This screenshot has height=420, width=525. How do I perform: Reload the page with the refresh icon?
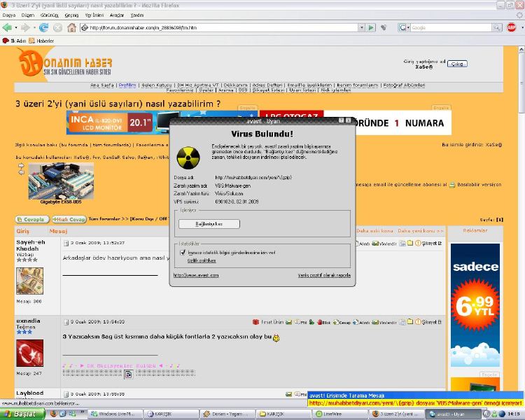43,27
